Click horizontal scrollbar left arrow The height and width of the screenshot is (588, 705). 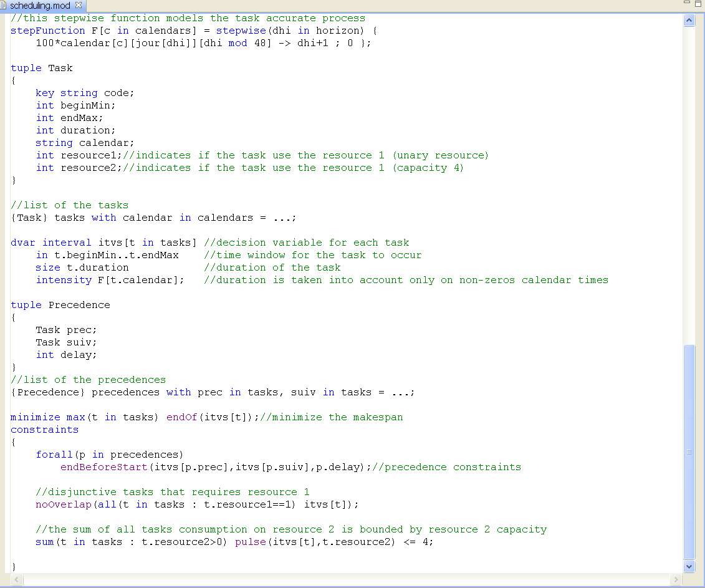(16, 579)
